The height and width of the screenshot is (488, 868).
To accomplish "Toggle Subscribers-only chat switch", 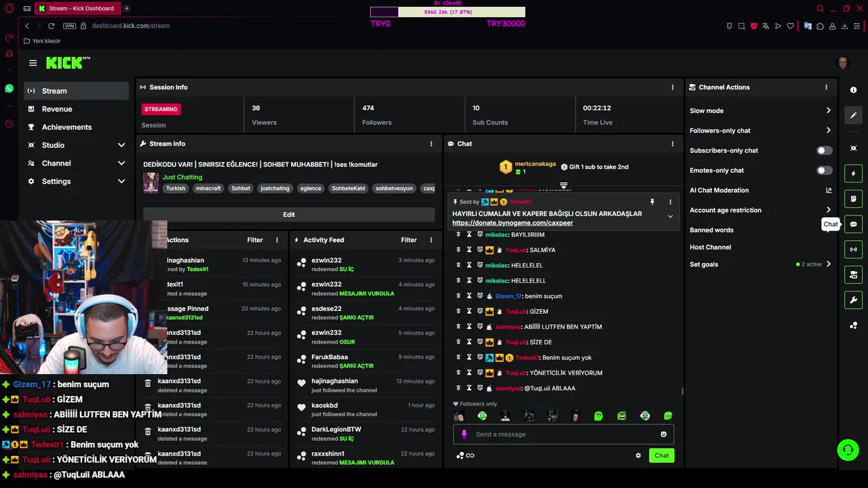I will point(824,150).
